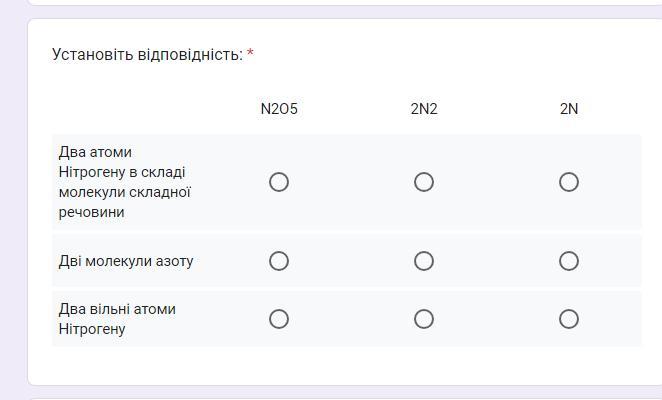Click the 2N2 column header

424,109
